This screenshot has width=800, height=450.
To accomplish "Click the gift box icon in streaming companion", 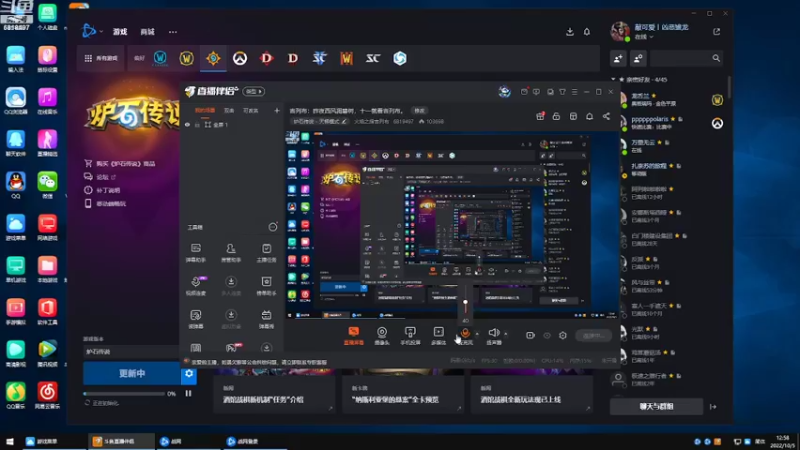I will point(540,116).
